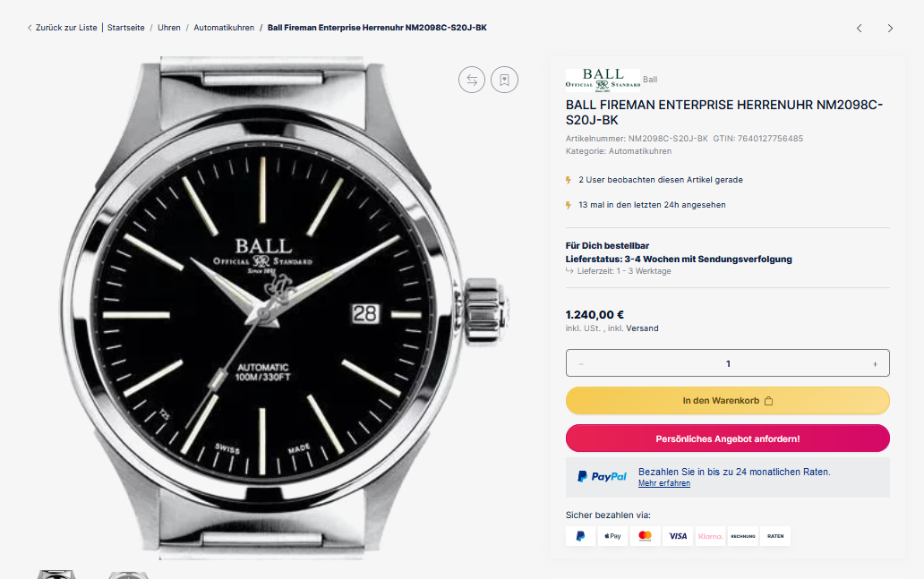Go back via Zurück zur Liste

pos(62,28)
